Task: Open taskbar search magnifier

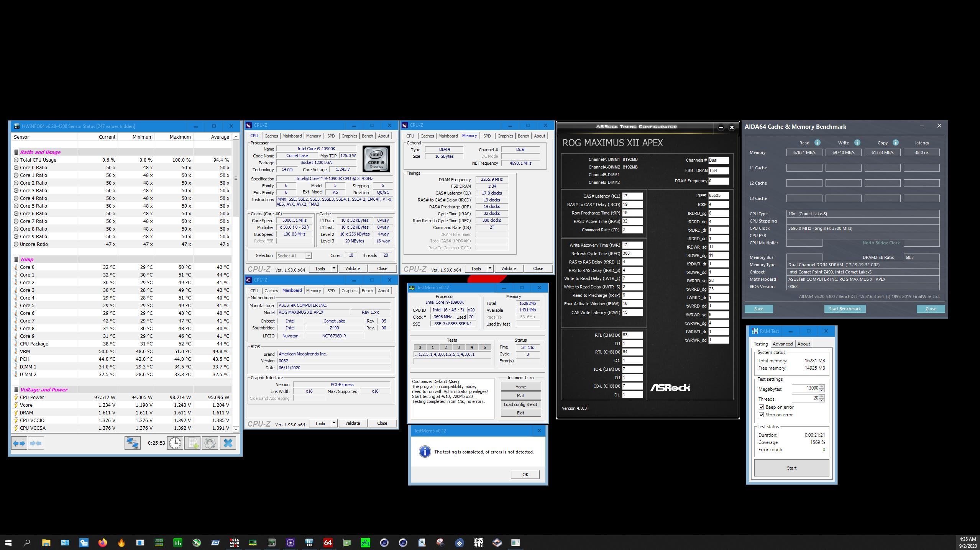Action: pos(27,542)
